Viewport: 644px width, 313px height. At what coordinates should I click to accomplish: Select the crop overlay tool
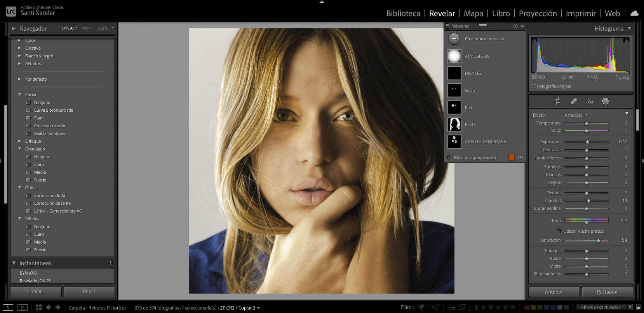tap(557, 101)
